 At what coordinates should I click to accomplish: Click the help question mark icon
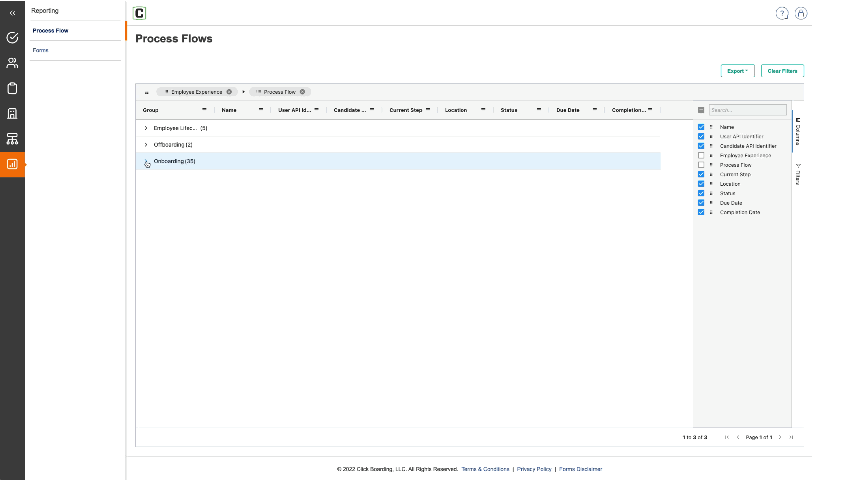click(782, 13)
